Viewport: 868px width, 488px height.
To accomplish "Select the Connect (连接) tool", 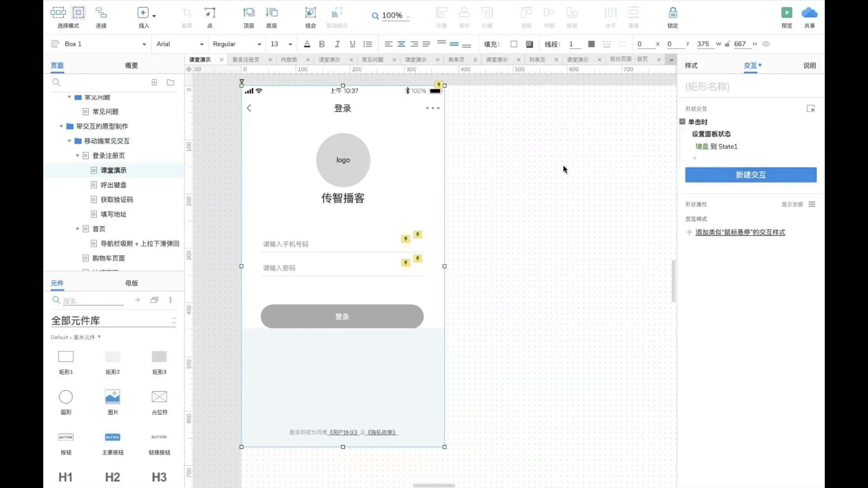I will tap(101, 13).
